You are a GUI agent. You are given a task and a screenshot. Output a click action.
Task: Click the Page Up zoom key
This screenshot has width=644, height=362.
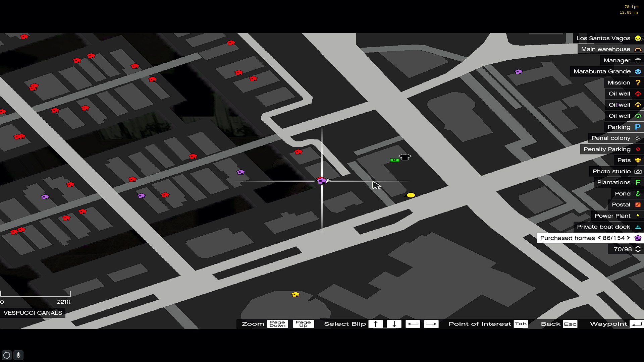pos(303,324)
